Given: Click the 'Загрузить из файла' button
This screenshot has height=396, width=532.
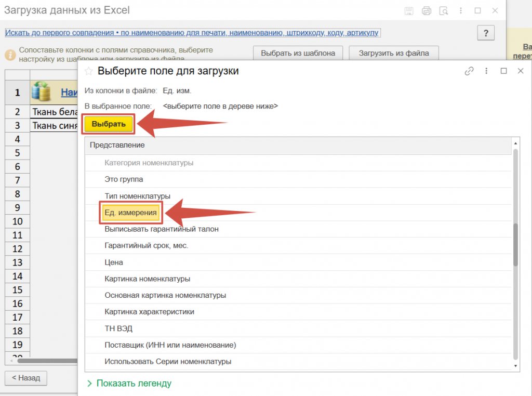Looking at the screenshot, I should click(394, 53).
